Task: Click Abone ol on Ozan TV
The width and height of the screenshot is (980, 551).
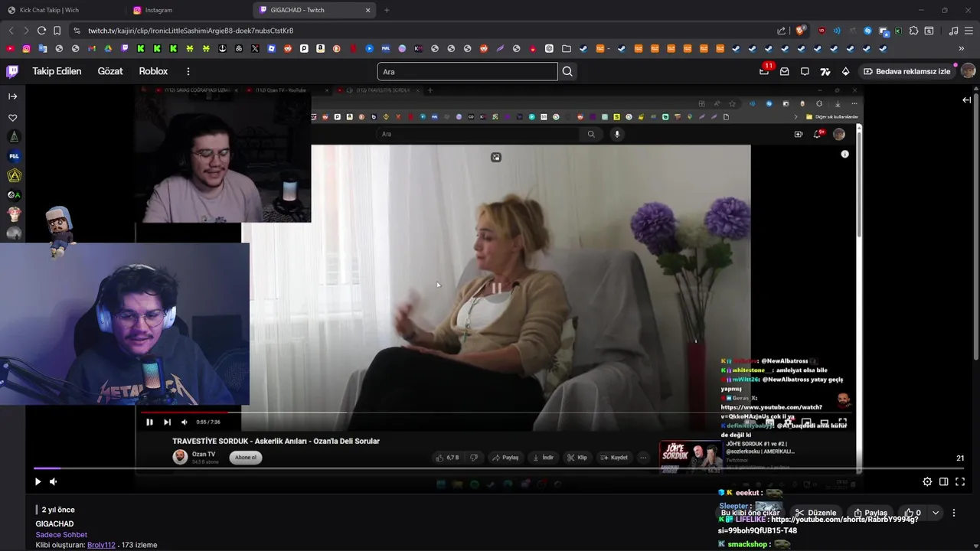Action: (246, 458)
